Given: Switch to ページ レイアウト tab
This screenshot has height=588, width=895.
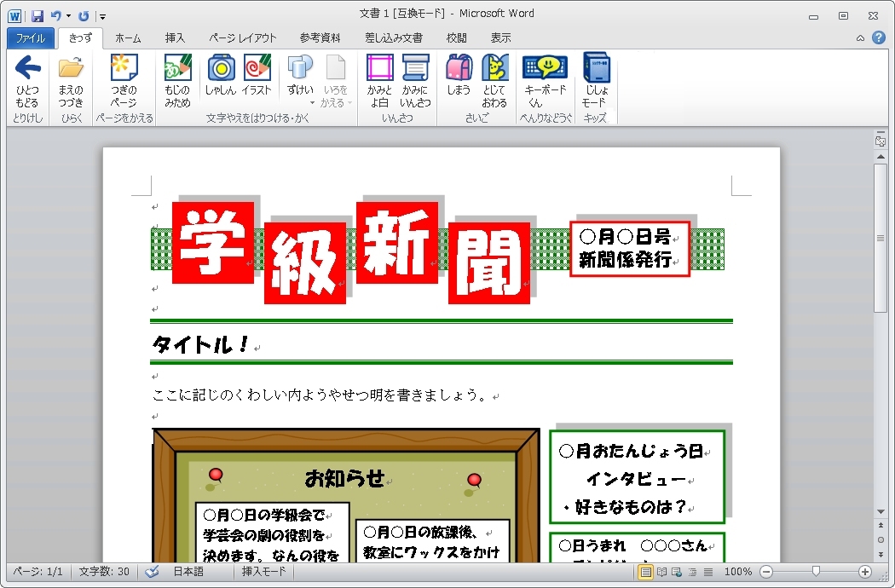Looking at the screenshot, I should [x=243, y=37].
